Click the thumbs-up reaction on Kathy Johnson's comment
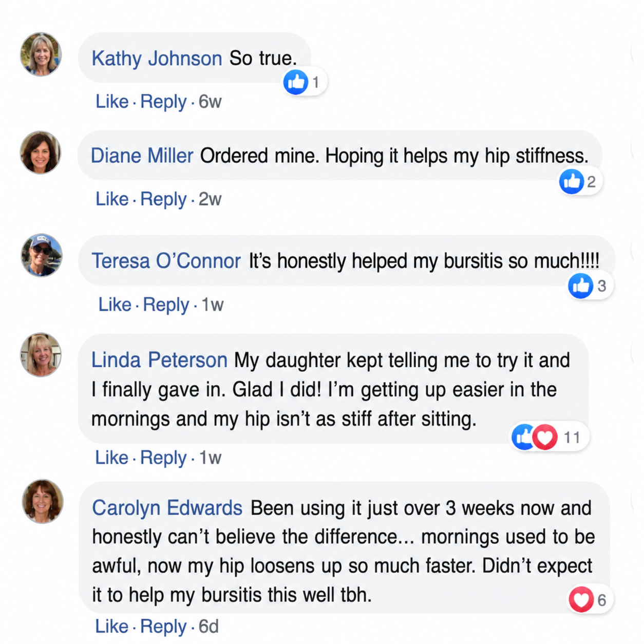The image size is (644, 644). [296, 82]
